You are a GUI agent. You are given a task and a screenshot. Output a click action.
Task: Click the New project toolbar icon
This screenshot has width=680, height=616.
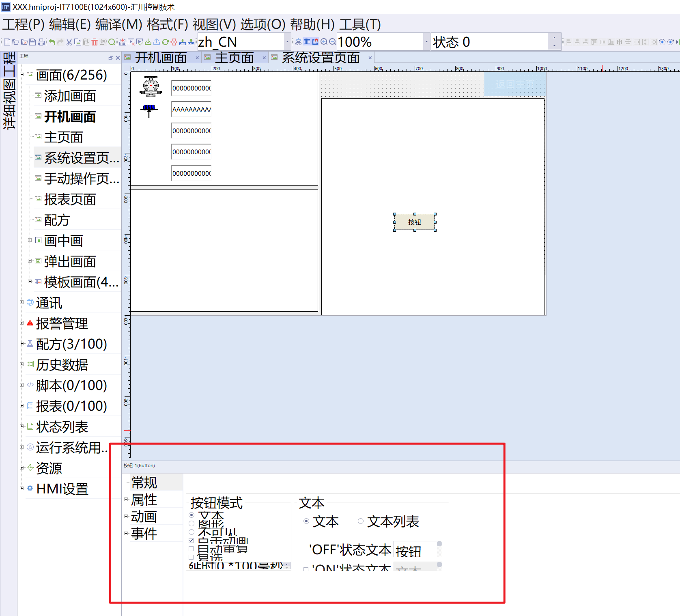coord(7,42)
